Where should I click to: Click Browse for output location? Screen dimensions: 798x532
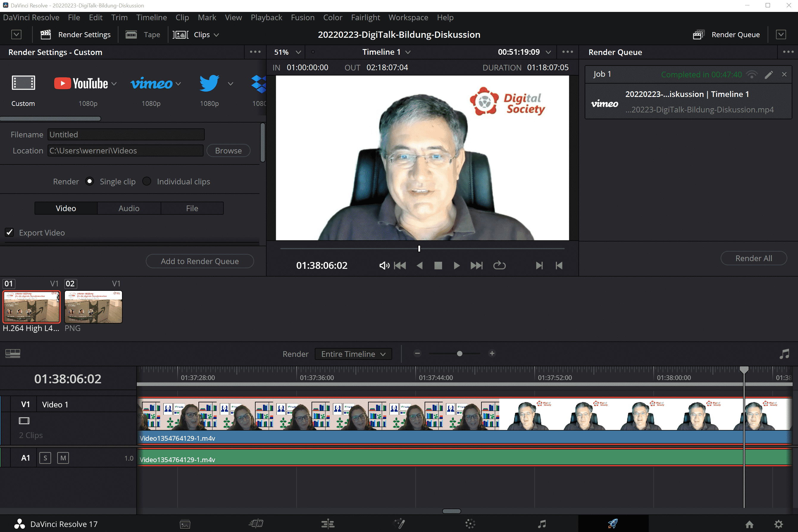[229, 151]
